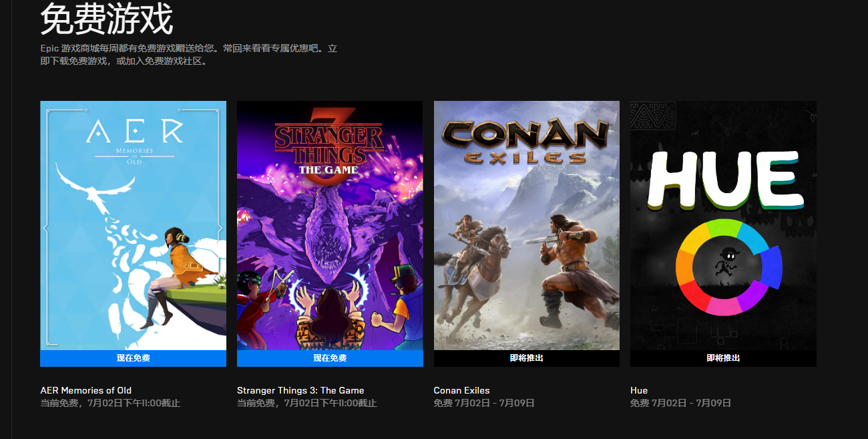Click 现在免费 banner under AER cover
Screen dimensions: 868x439
pyautogui.click(x=133, y=358)
